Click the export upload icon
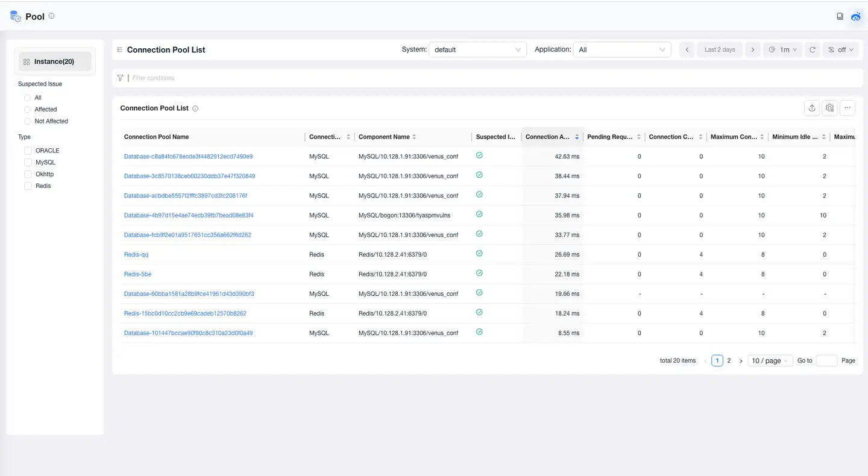The height and width of the screenshot is (476, 868). tap(812, 108)
